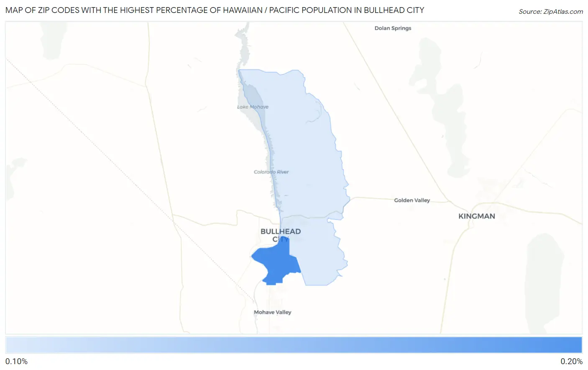Click the Golden Valley label

(x=412, y=200)
